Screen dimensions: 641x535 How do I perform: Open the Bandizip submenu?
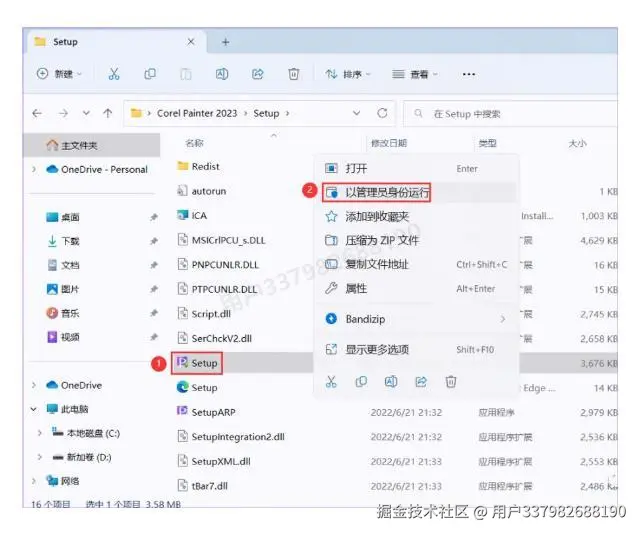coord(416,319)
